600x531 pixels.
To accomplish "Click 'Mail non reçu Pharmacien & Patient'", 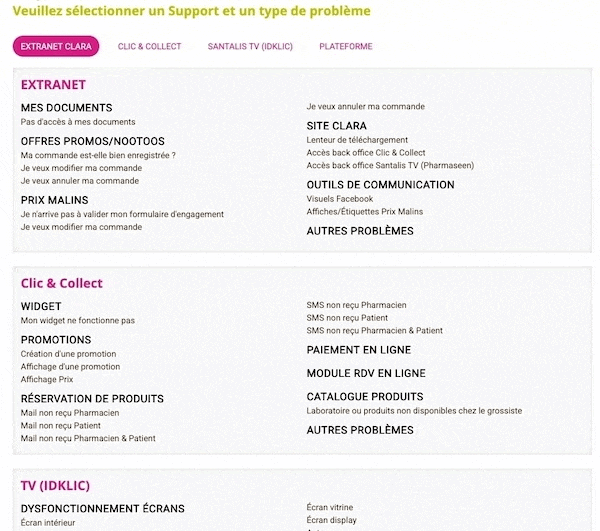I will 88,438.
